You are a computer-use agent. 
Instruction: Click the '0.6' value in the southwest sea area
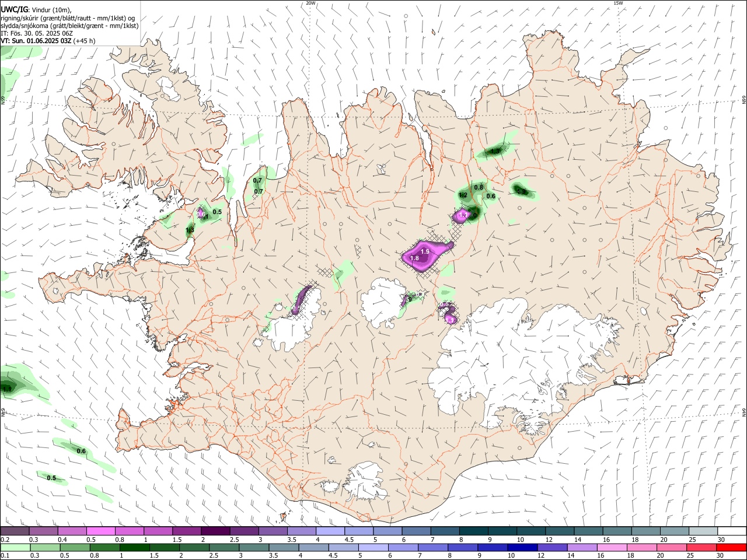(x=81, y=451)
